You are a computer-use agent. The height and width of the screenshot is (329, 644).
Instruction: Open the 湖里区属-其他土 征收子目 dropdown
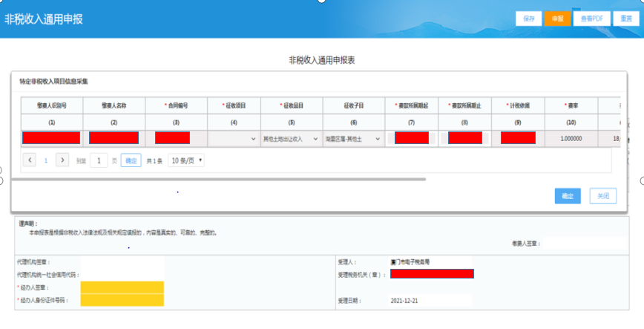[354, 139]
